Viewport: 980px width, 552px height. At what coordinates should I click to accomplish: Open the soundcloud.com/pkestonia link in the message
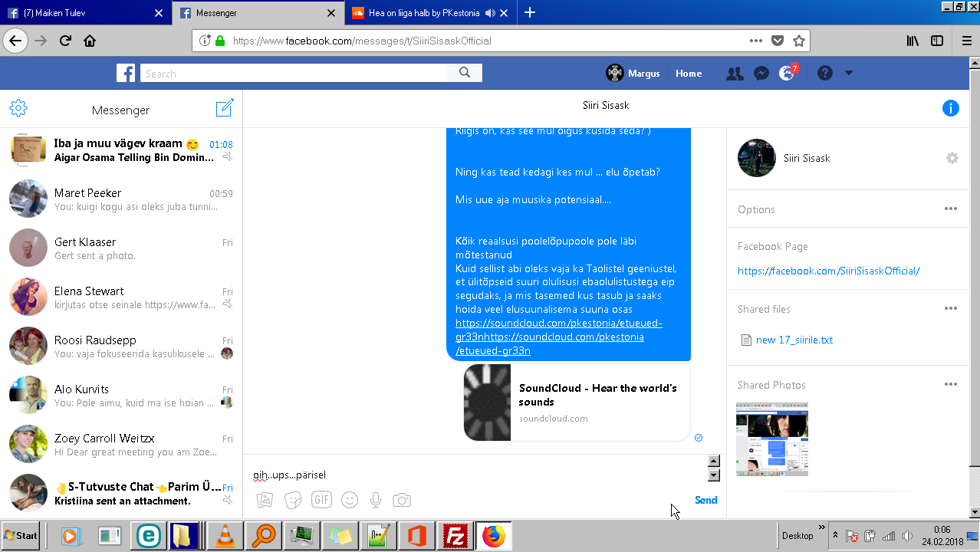pos(559,337)
